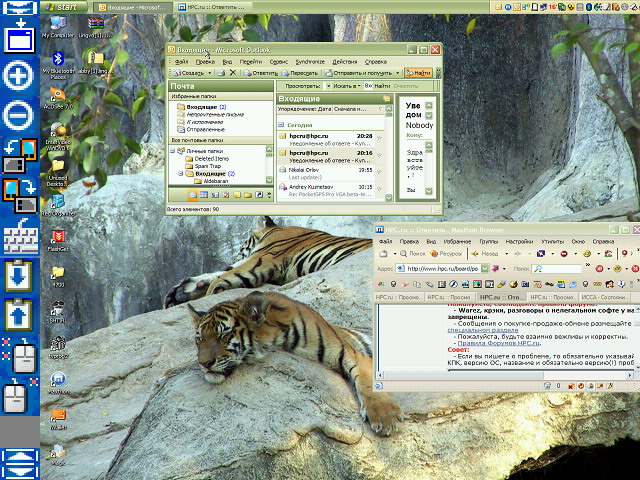Click Start button on taskbar
This screenshot has width=640, height=480.
(x=63, y=7)
